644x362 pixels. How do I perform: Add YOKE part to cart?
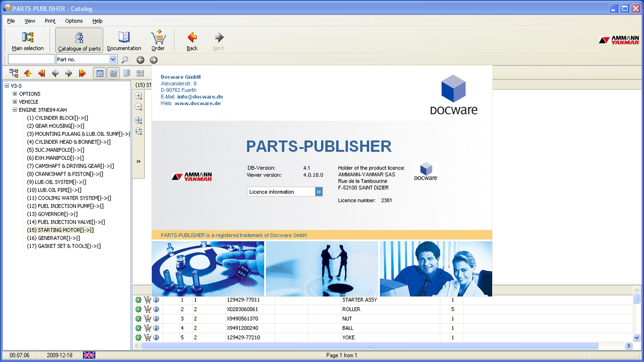pos(147,337)
